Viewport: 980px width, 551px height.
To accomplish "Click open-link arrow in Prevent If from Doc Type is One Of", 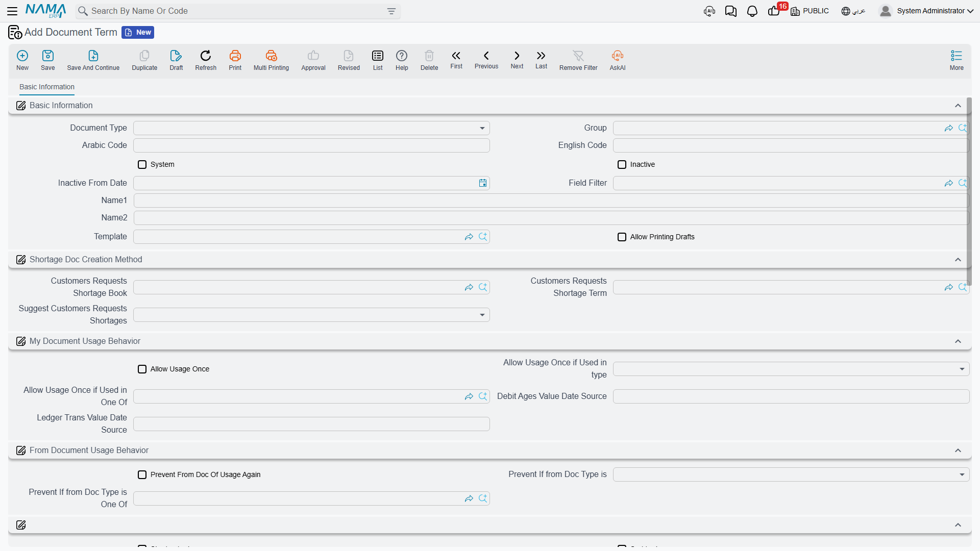I will click(x=469, y=498).
